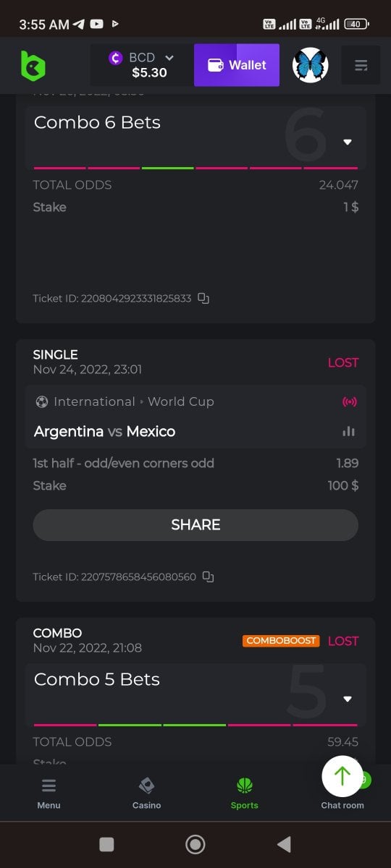Open the bottom Menu tab
This screenshot has width=391, height=868.
[x=49, y=793]
